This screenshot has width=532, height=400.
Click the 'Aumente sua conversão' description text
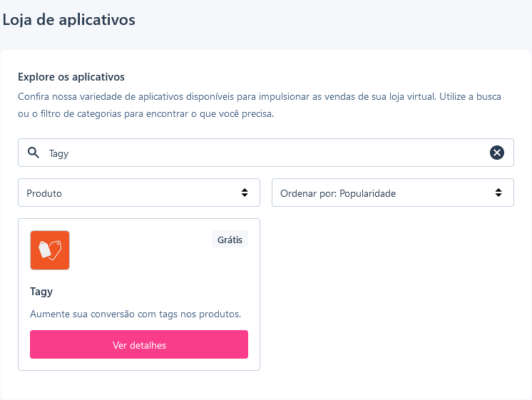pos(135,314)
